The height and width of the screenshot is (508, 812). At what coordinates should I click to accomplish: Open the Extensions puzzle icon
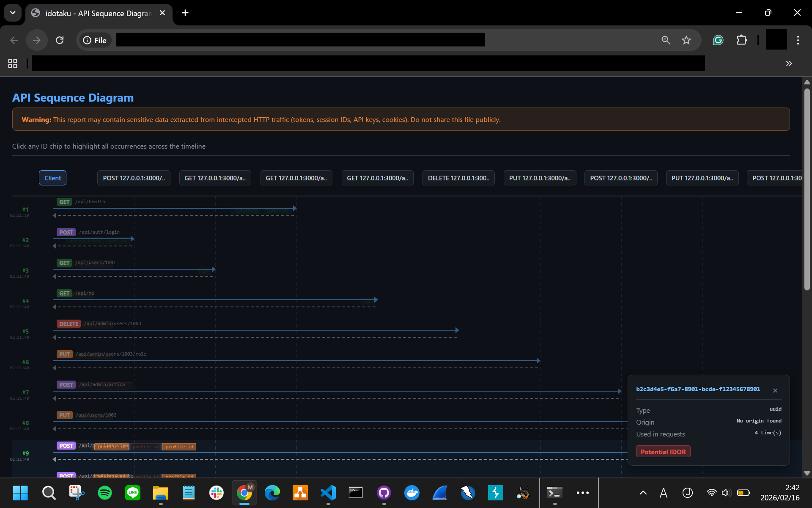point(741,40)
